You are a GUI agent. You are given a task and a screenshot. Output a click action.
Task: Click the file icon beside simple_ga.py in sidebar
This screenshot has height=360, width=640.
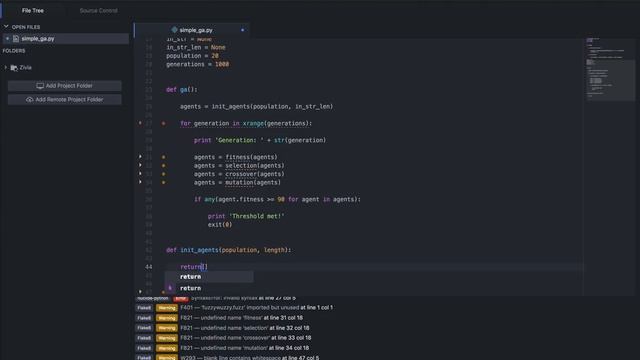tap(16, 39)
